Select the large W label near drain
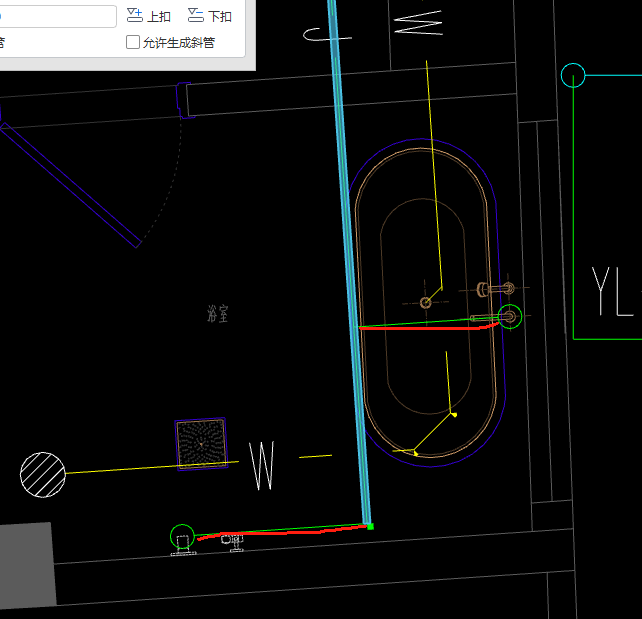This screenshot has width=642, height=619. 262,466
